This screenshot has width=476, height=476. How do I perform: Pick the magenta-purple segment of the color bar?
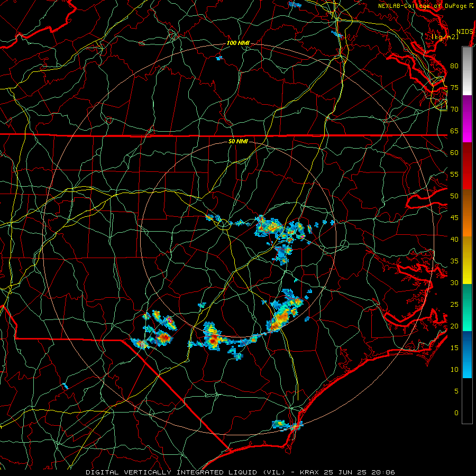(x=467, y=118)
